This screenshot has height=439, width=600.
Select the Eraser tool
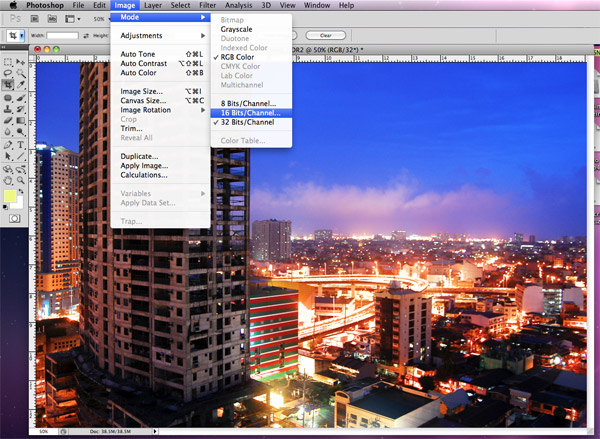click(8, 121)
